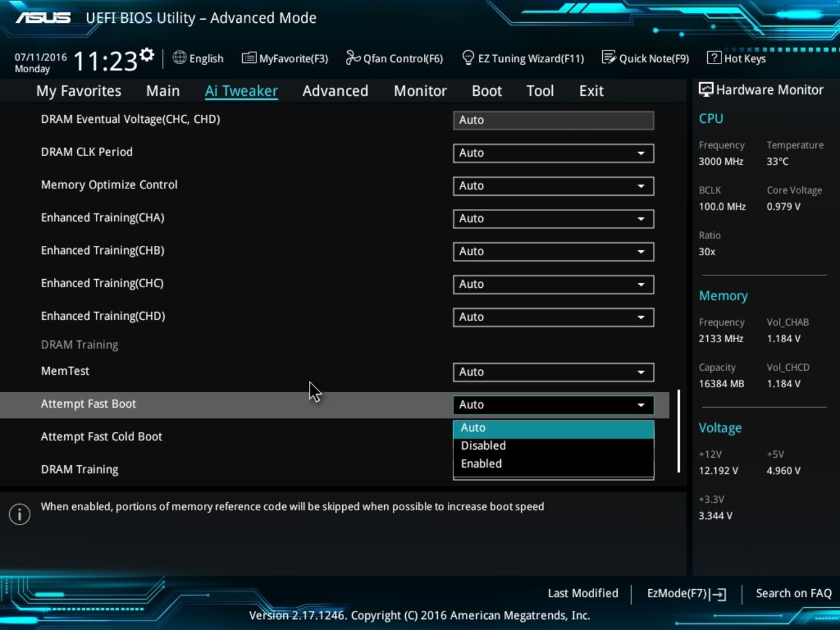The image size is (840, 630).
Task: Click the Hot Keys question mark icon
Action: tap(714, 57)
